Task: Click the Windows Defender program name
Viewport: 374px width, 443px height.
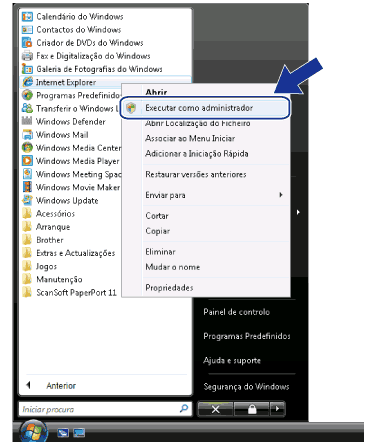Action: (71, 122)
